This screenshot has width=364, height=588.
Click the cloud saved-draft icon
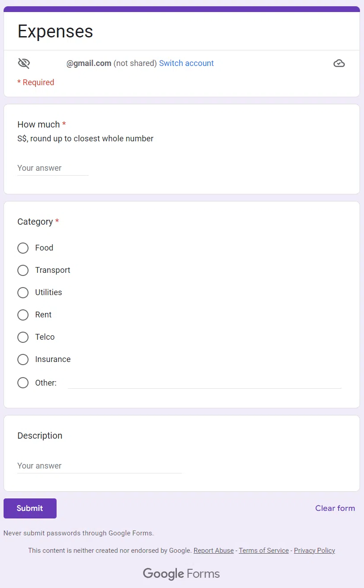click(339, 63)
